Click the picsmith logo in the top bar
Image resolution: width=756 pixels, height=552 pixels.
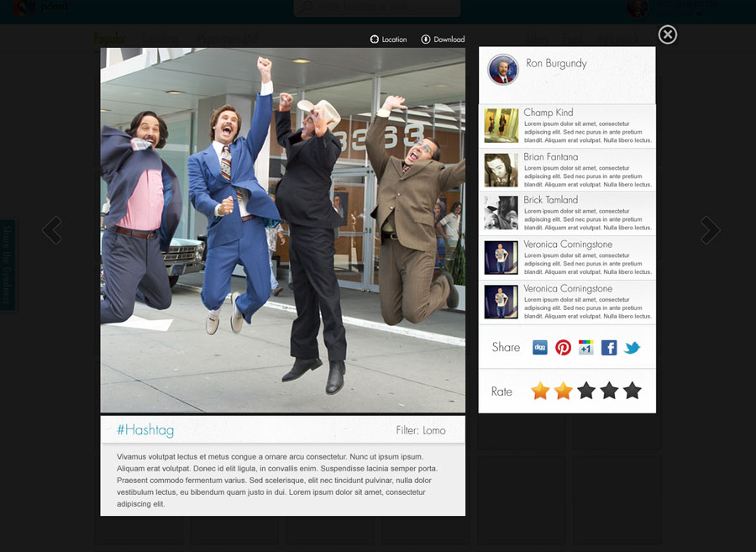click(41, 7)
